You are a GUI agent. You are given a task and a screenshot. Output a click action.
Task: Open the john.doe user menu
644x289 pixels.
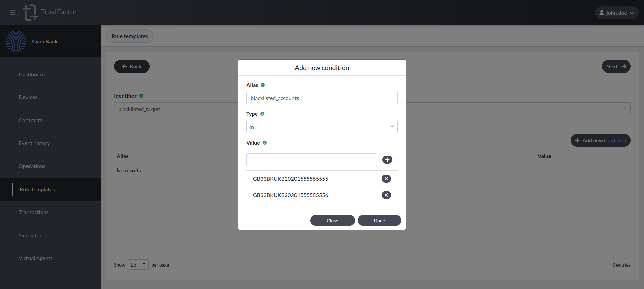616,13
